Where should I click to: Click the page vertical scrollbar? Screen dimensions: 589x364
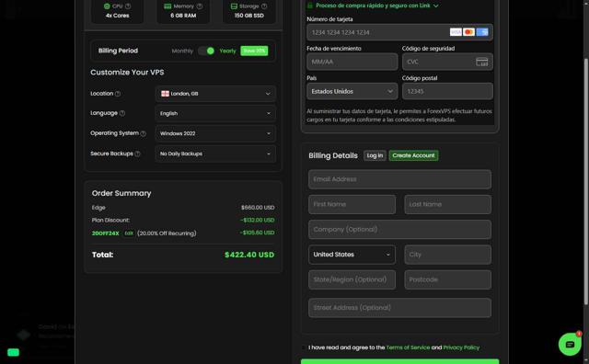[x=586, y=181]
